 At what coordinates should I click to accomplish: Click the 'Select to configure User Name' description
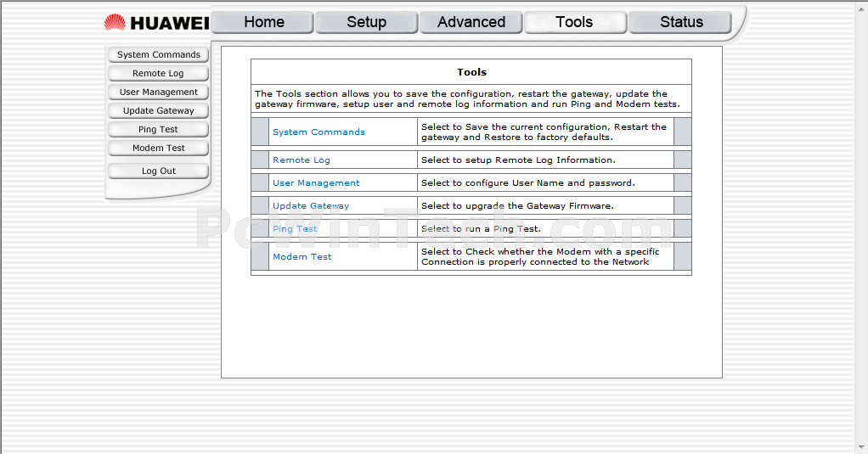point(528,183)
